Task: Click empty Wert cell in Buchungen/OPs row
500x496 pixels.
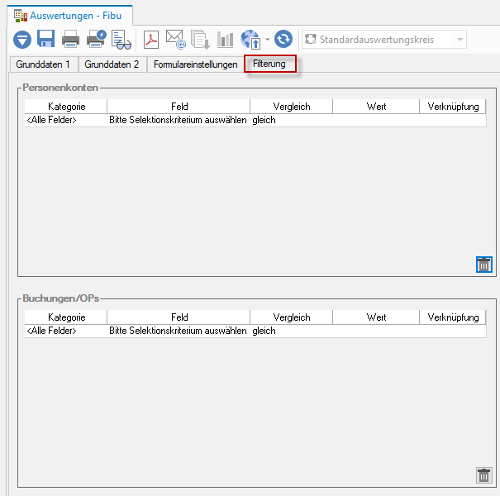Action: click(x=376, y=331)
